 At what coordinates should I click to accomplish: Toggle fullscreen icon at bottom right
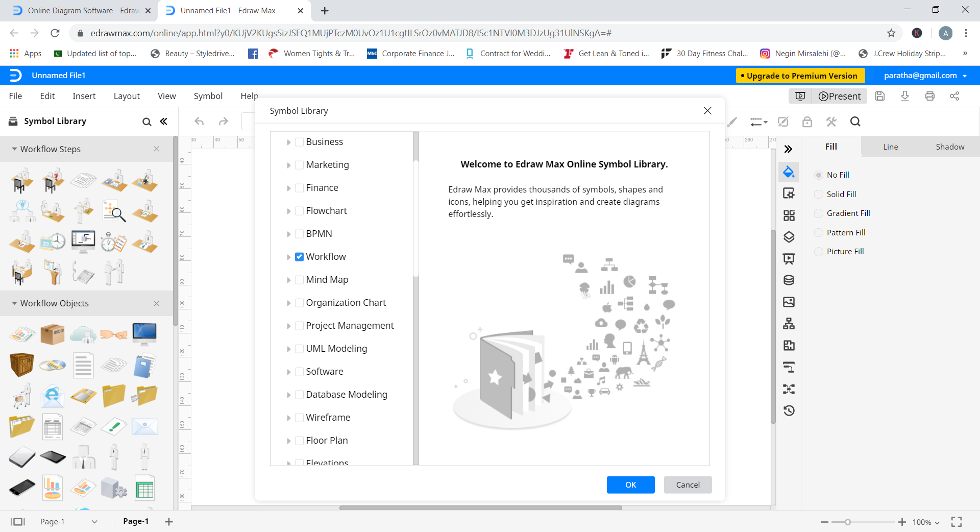(x=957, y=522)
